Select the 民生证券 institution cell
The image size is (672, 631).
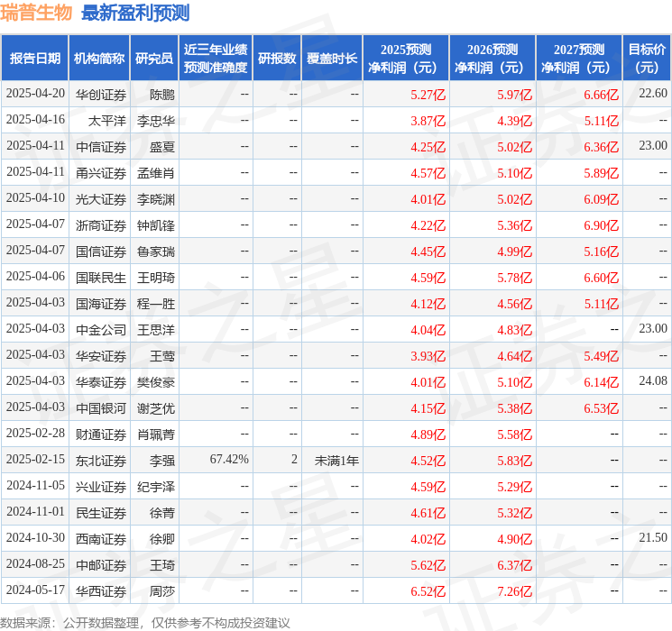coord(101,512)
